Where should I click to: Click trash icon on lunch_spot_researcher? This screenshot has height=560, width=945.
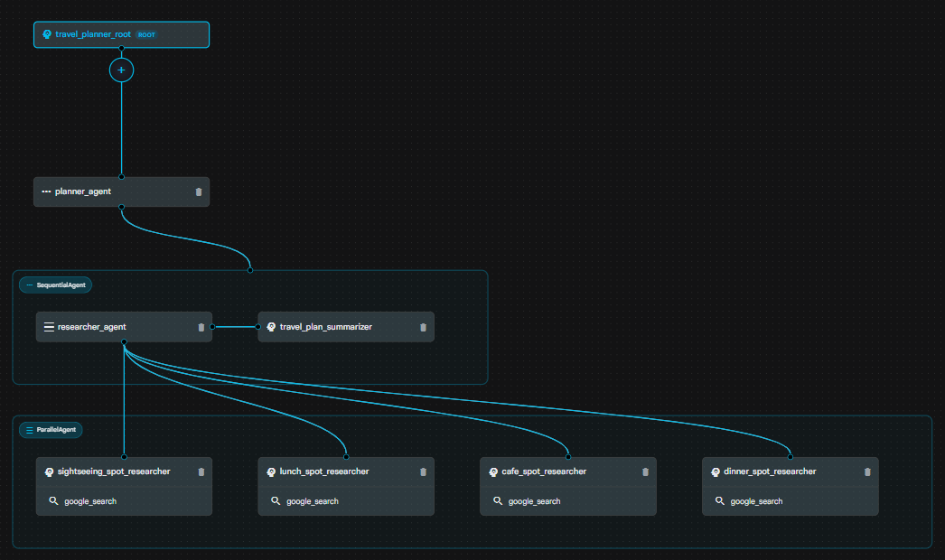point(423,471)
